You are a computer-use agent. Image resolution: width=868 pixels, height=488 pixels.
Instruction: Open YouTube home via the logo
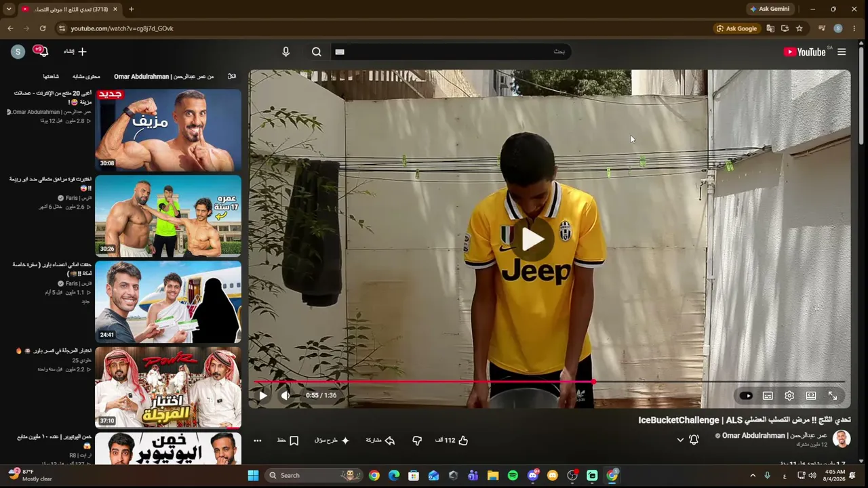804,52
